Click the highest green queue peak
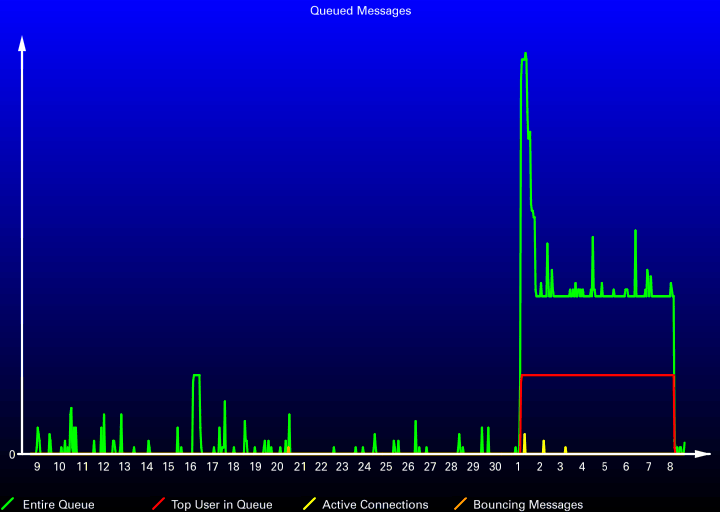 [x=525, y=55]
